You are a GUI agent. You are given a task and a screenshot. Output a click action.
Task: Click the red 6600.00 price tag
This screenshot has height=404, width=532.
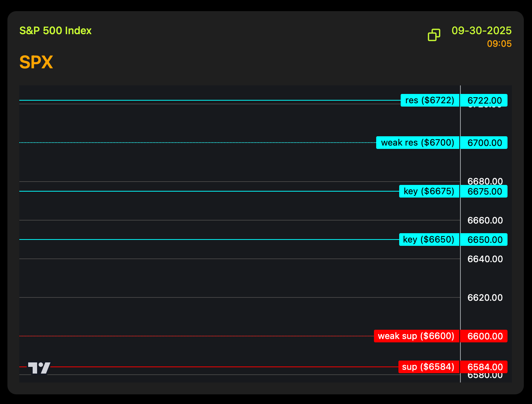click(484, 336)
